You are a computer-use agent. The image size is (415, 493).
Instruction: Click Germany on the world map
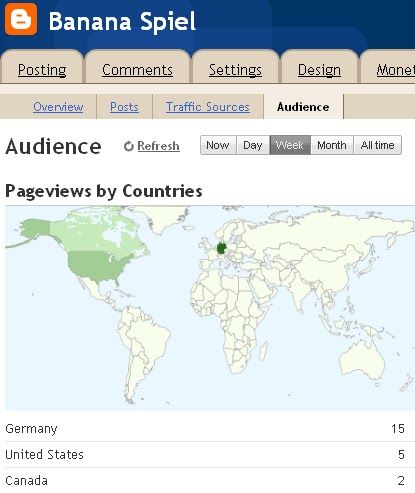[221, 248]
